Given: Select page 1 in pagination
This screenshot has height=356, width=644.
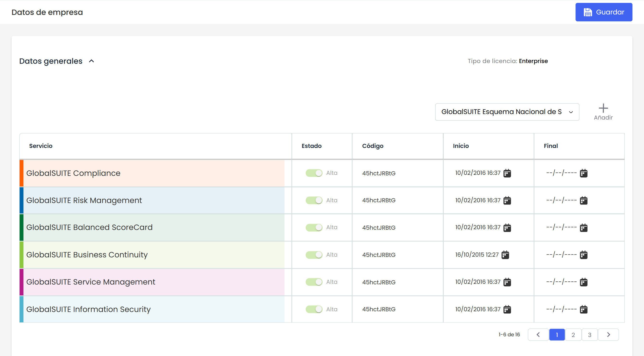Looking at the screenshot, I should pyautogui.click(x=557, y=335).
